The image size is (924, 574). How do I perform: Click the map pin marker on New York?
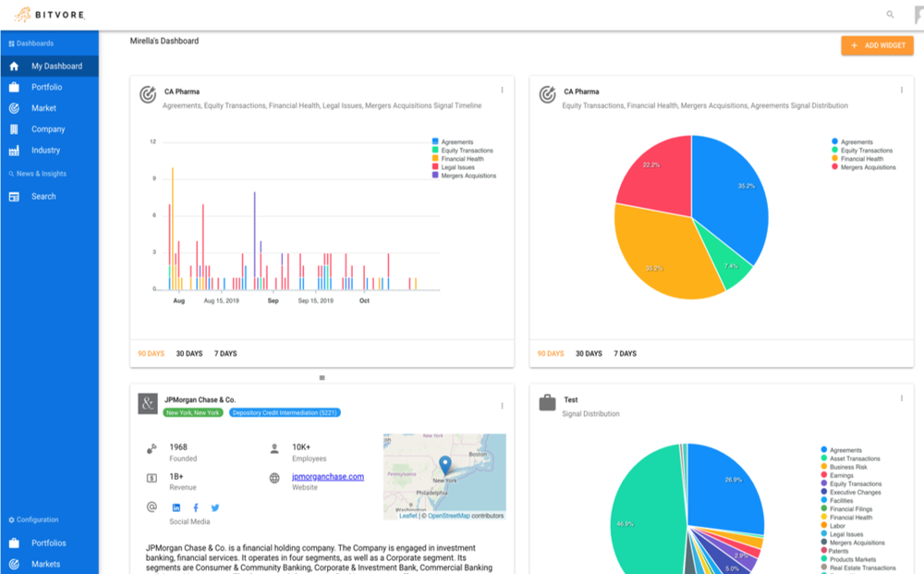click(445, 466)
